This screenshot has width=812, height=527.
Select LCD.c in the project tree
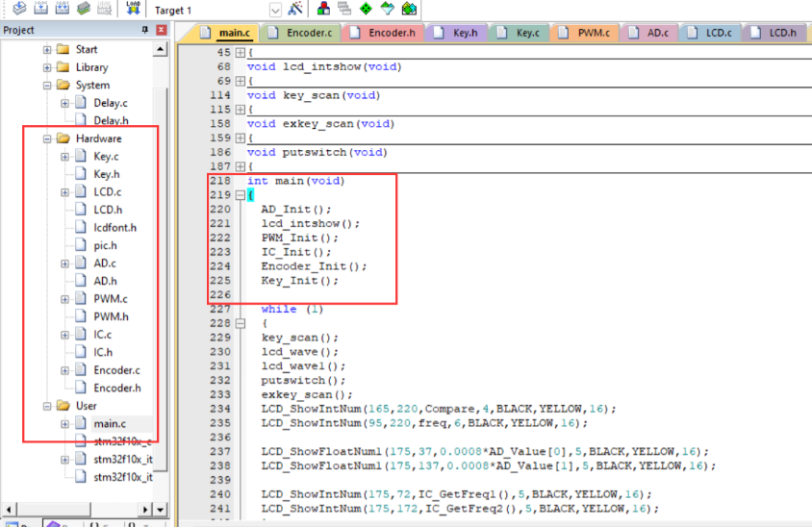tap(106, 192)
